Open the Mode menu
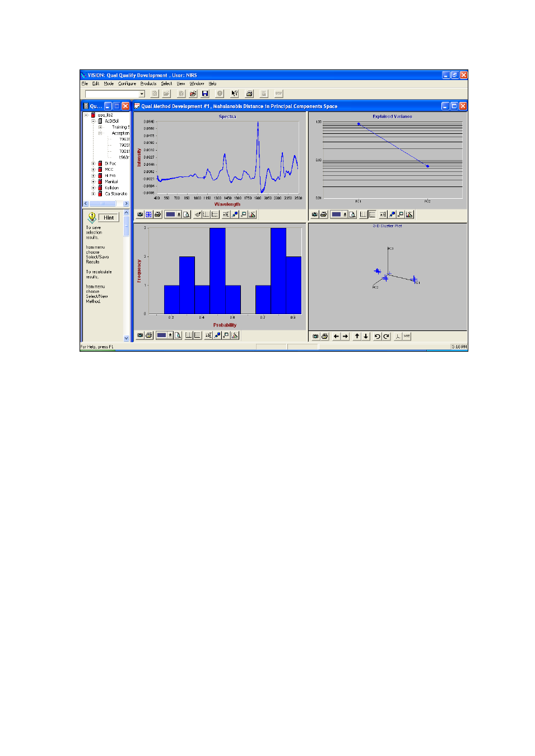 pos(109,83)
